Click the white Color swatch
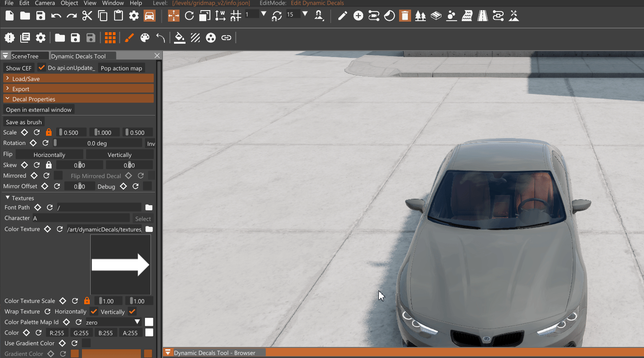644x358 pixels. 149,333
